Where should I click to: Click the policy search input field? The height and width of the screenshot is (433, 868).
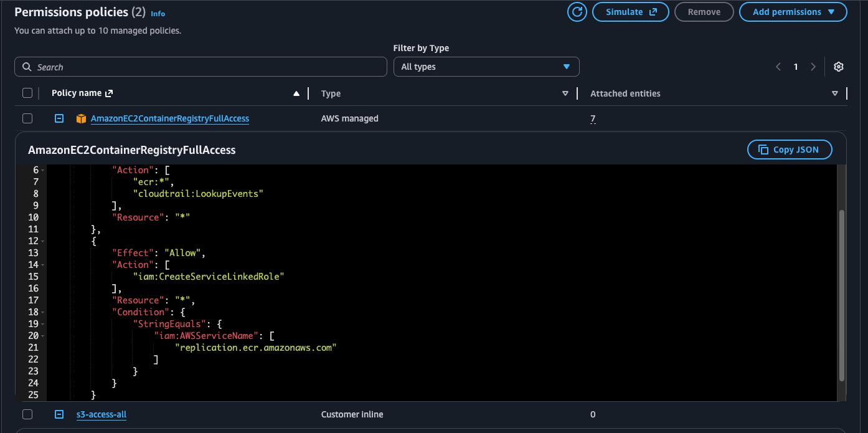pyautogui.click(x=200, y=67)
